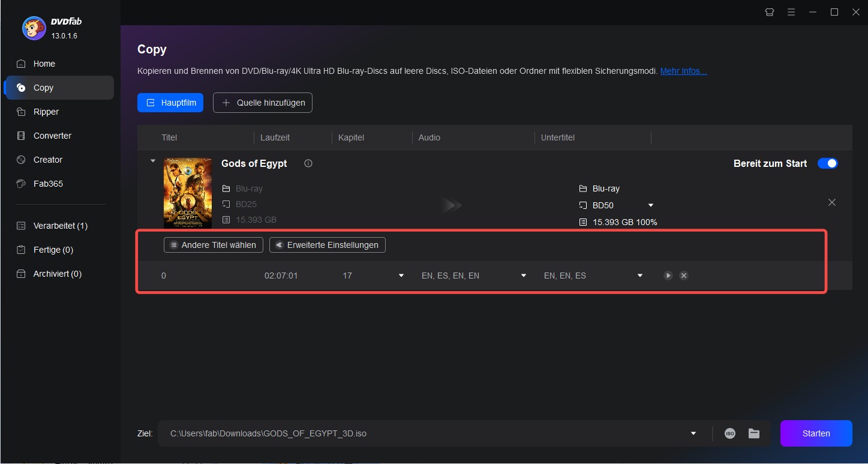Click output size 15.393 GB 100% text
Image resolution: width=868 pixels, height=464 pixels.
(625, 222)
